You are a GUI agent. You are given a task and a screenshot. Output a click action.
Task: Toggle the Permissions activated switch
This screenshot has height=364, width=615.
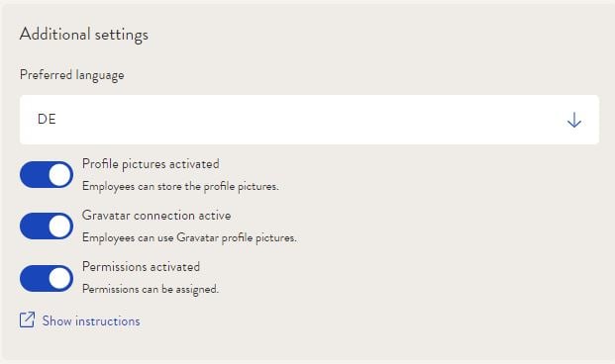(47, 278)
